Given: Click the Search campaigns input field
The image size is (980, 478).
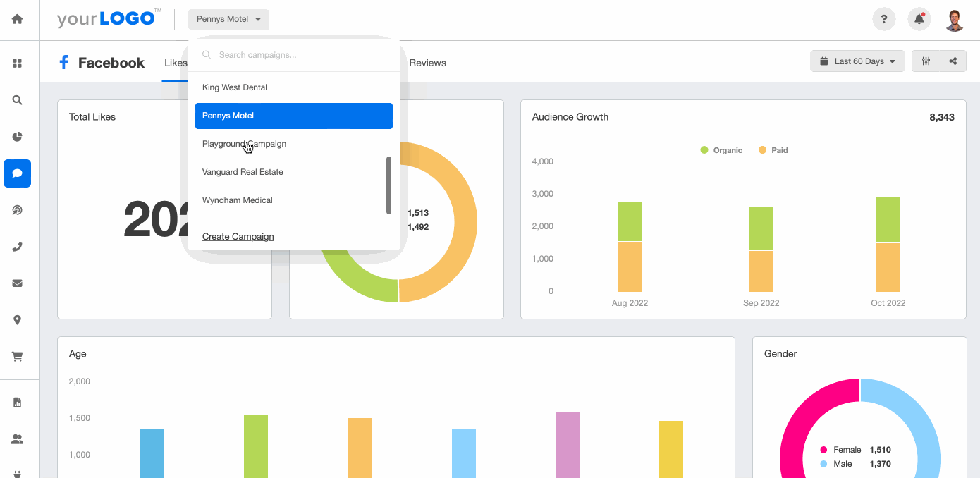Looking at the screenshot, I should coord(294,54).
